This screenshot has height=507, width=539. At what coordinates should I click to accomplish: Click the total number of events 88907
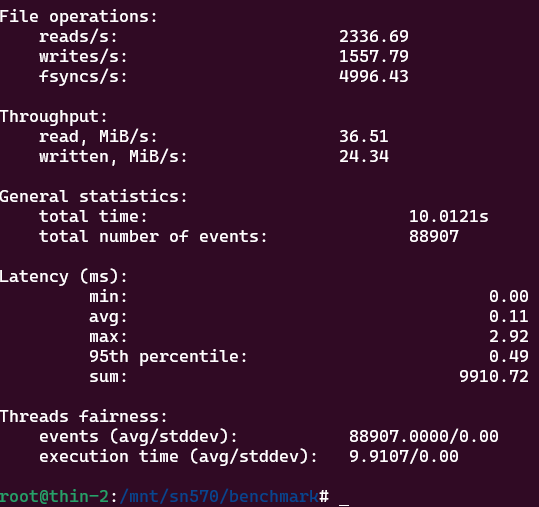pyautogui.click(x=434, y=236)
